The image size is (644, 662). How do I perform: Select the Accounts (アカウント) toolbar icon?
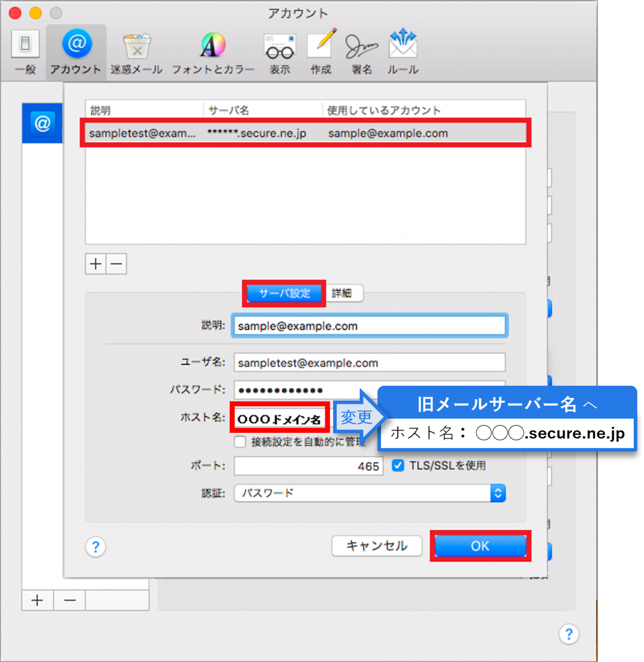click(x=76, y=52)
